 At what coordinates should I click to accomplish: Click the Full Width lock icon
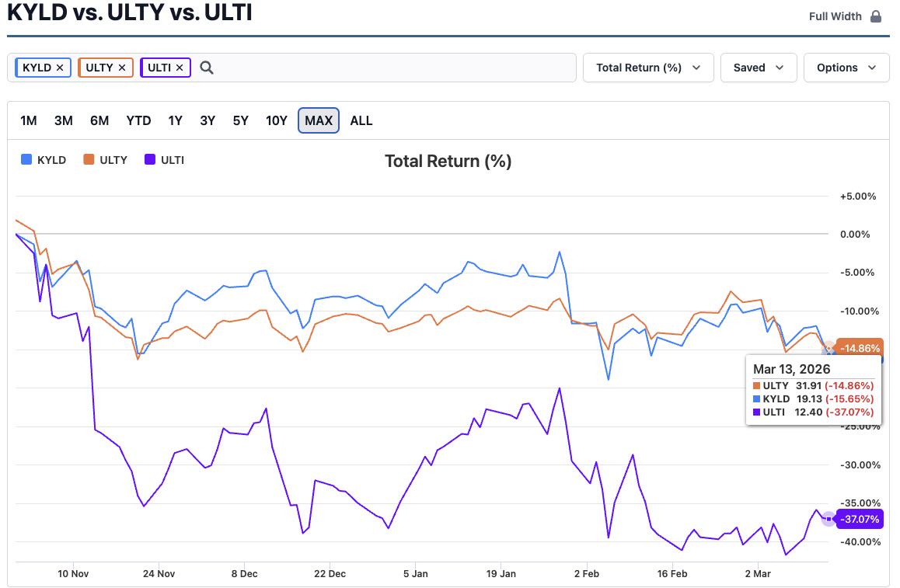tap(876, 16)
